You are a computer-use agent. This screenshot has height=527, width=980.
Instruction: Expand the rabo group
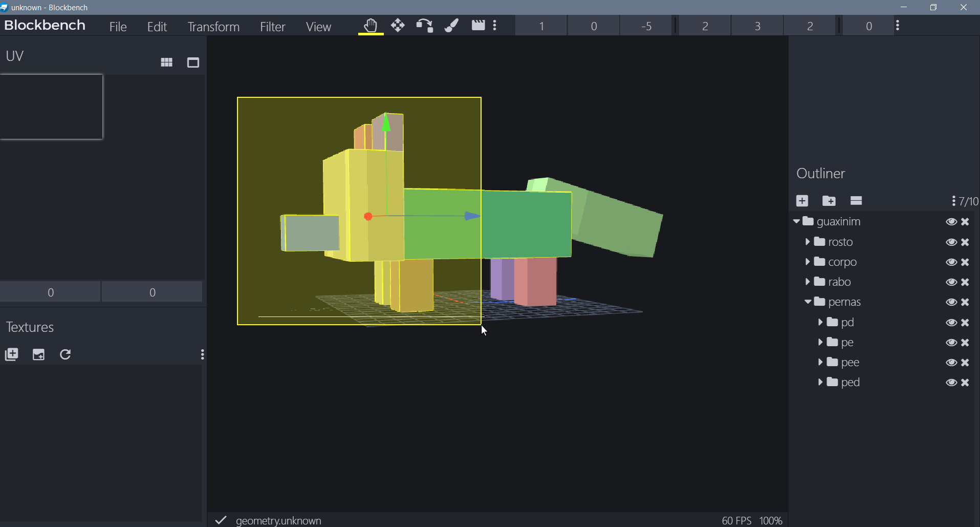point(808,282)
